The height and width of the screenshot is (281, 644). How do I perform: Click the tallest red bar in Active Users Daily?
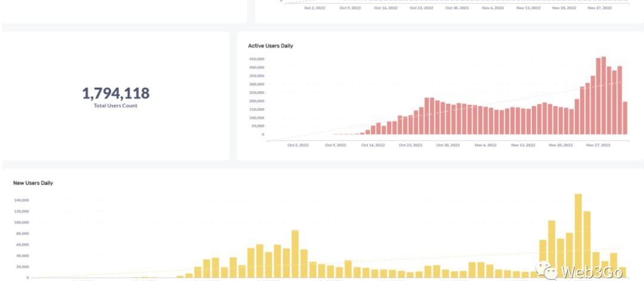pos(603,95)
